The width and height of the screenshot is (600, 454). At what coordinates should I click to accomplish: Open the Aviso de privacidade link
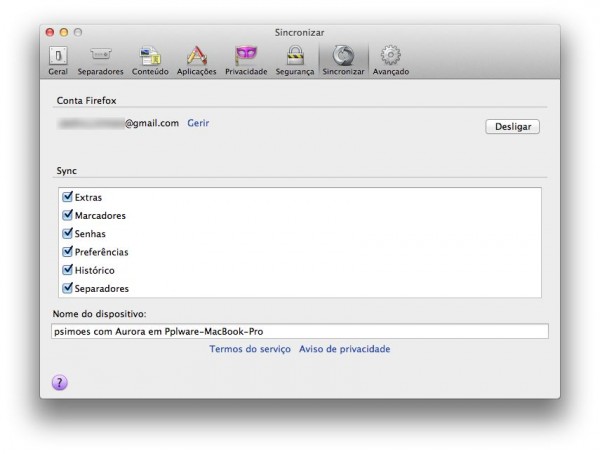click(x=345, y=349)
